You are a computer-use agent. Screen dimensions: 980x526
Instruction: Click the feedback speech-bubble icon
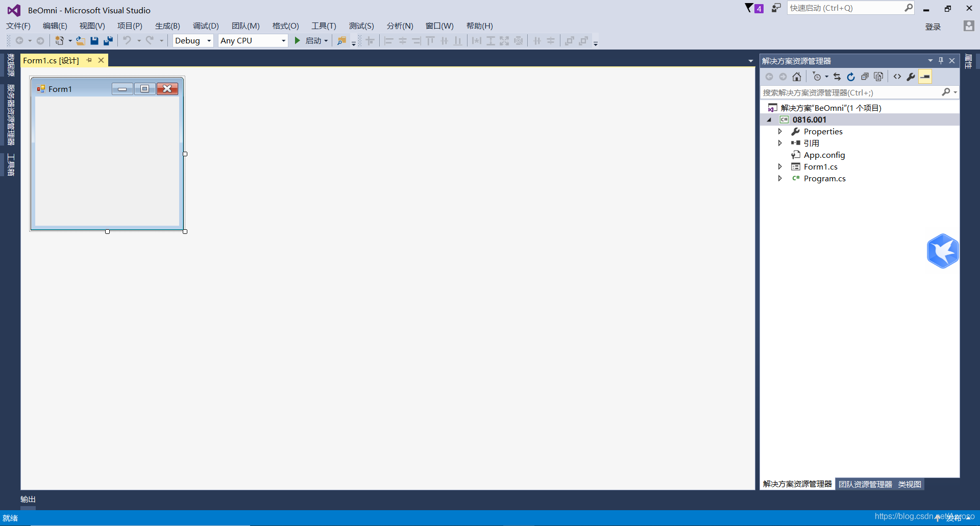[x=776, y=8]
